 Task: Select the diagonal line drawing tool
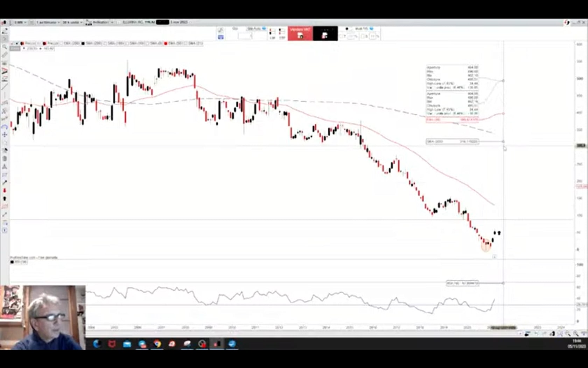click(x=5, y=86)
